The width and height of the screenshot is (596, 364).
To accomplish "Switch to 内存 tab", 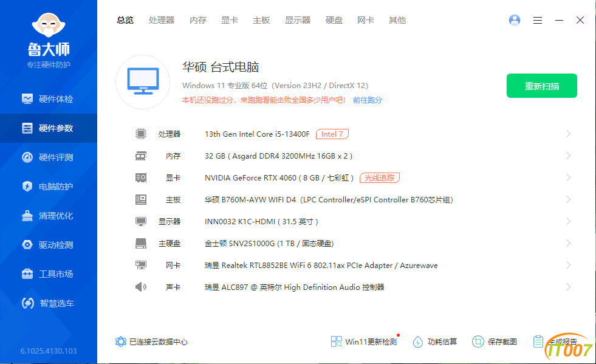I will click(x=198, y=20).
